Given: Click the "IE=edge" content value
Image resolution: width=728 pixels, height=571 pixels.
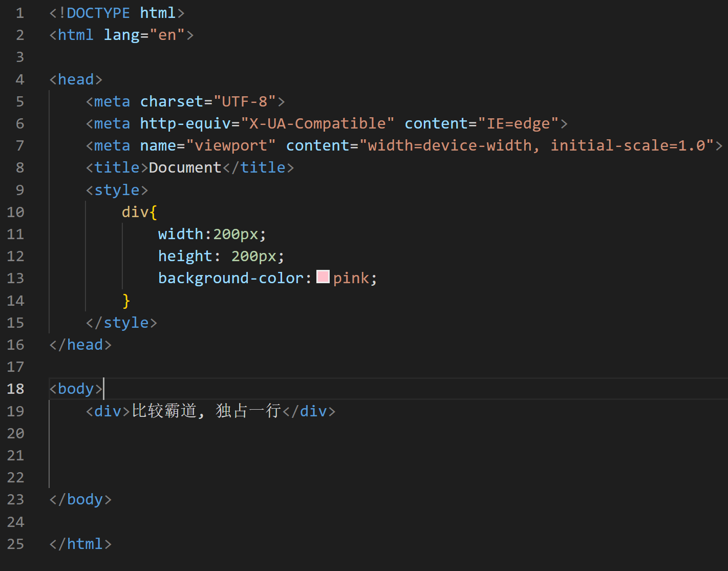Looking at the screenshot, I should click(518, 123).
